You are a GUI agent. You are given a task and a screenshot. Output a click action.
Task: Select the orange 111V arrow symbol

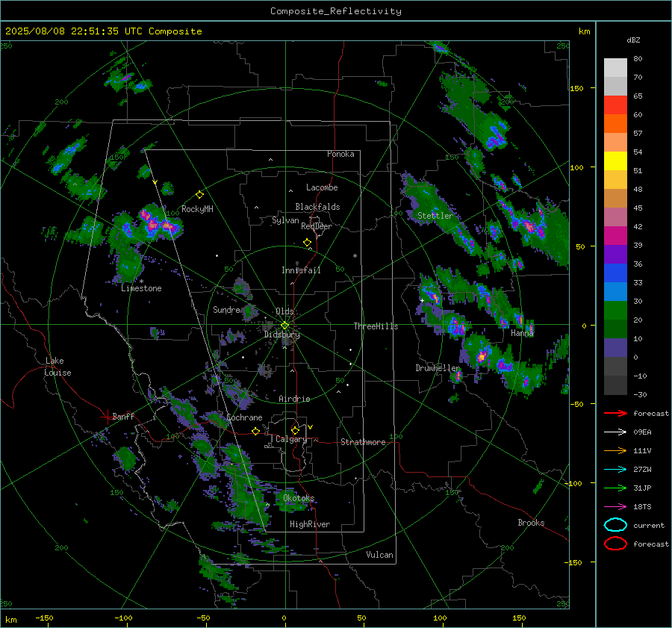615,450
